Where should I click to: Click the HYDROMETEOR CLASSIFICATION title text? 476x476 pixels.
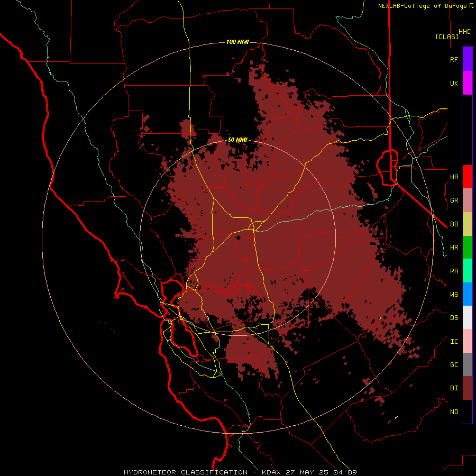[186, 472]
